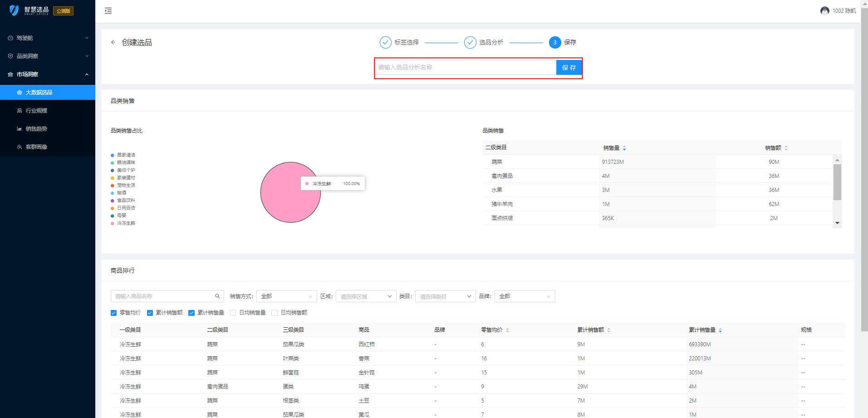Click the blue 保存 button

[569, 68]
